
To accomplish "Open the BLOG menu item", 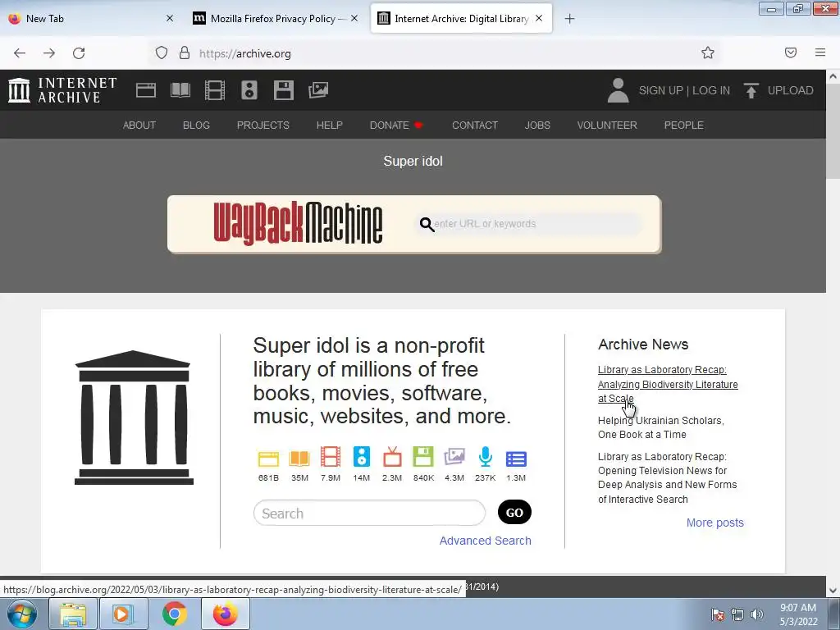I will (x=196, y=125).
